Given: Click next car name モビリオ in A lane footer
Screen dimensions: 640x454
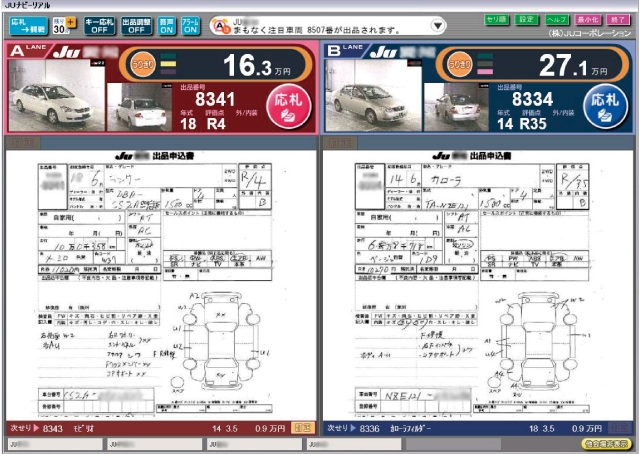Looking at the screenshot, I should [84, 429].
